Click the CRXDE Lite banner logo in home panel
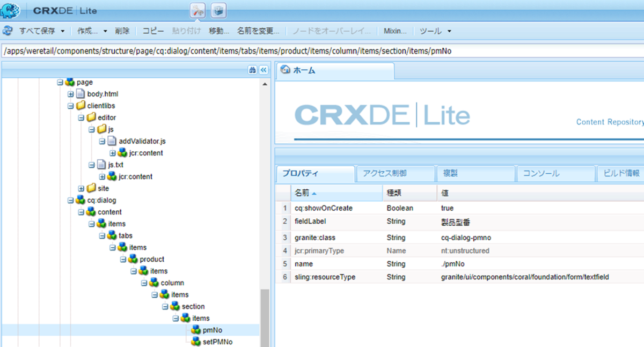Screen dimensions: 644x347 click(382, 116)
